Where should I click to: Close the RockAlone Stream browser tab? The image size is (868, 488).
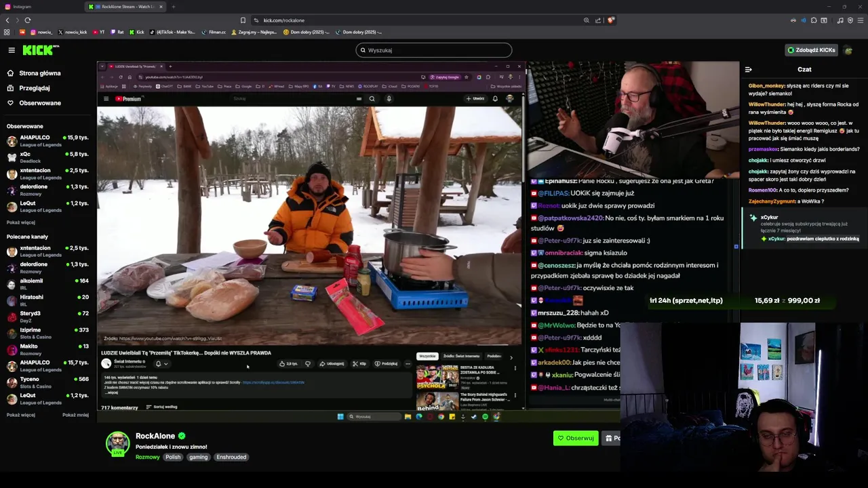tap(161, 7)
